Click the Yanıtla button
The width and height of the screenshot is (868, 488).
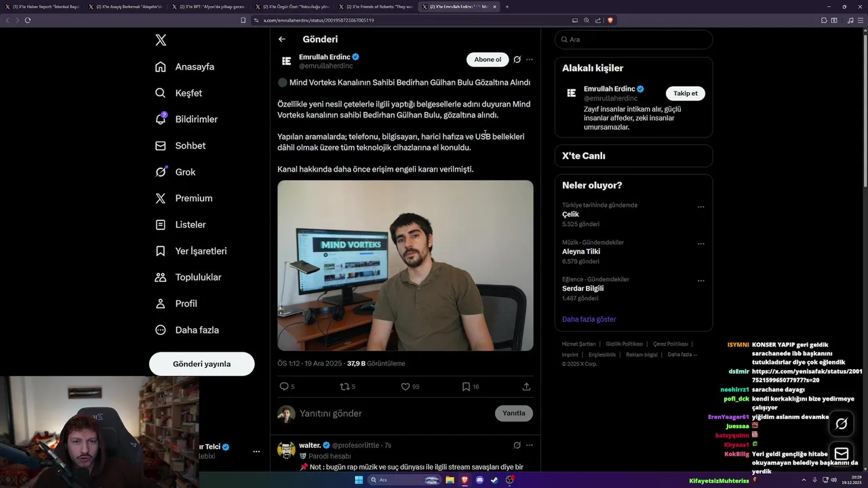pos(513,413)
